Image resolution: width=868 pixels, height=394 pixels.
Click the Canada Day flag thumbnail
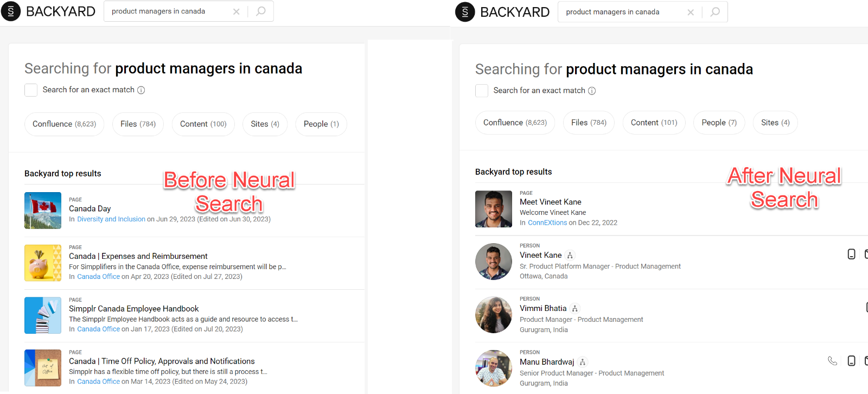(43, 211)
